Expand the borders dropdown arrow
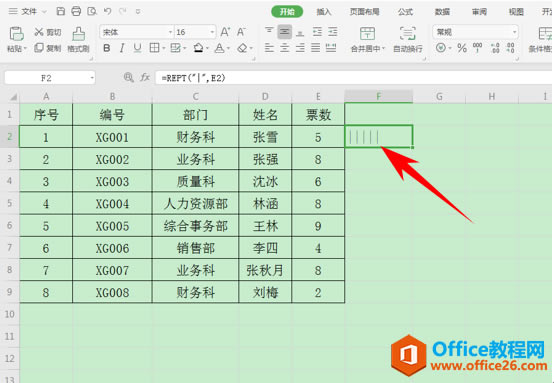Viewport: 554px width, 383px height. tap(164, 48)
